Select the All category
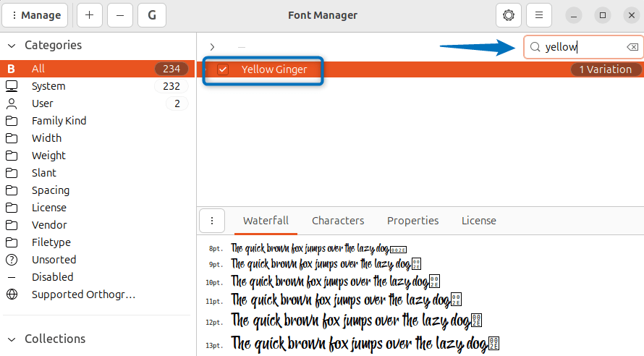Image resolution: width=644 pixels, height=356 pixels. click(x=98, y=69)
